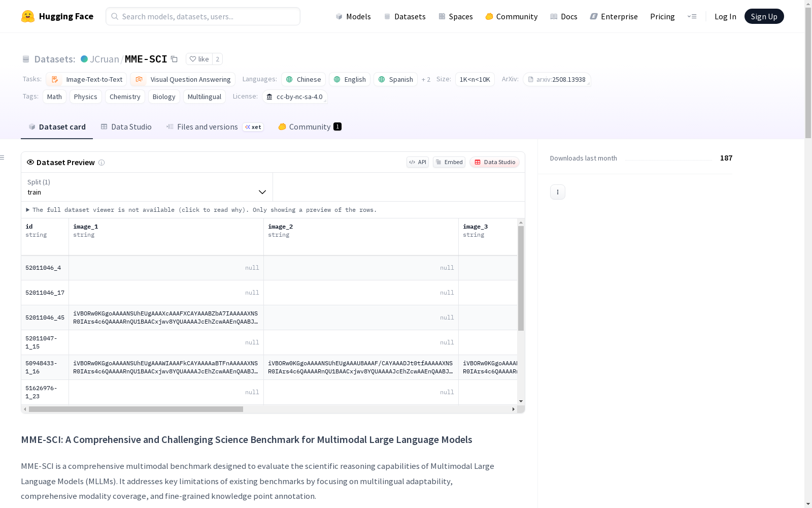The width and height of the screenshot is (812, 508).
Task: Open the API button in Dataset Preview
Action: click(x=418, y=162)
